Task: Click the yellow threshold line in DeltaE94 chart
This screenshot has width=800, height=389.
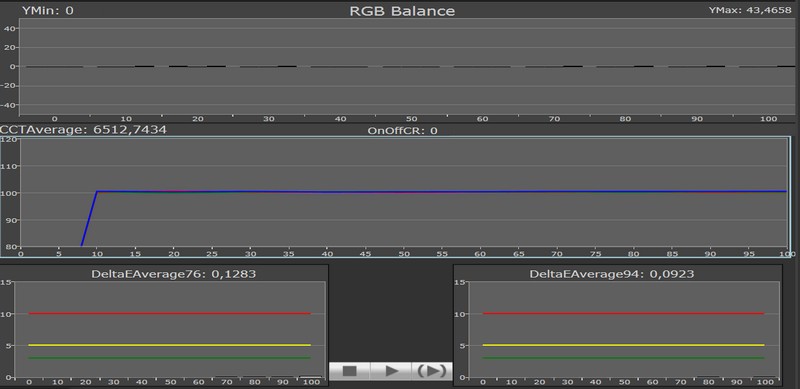Action: tap(623, 345)
